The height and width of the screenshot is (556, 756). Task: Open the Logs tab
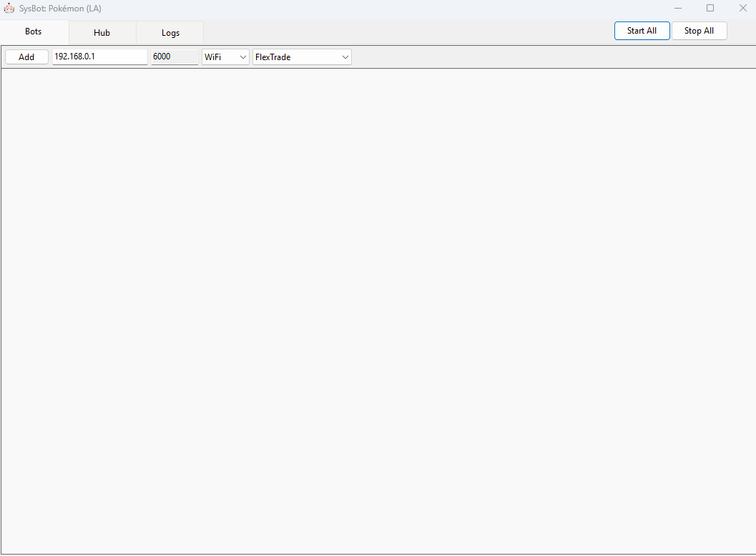(170, 33)
